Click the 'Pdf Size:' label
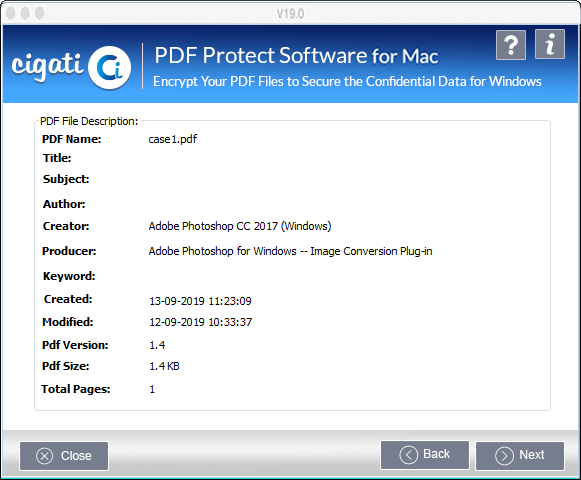This screenshot has width=581, height=480. pos(66,366)
